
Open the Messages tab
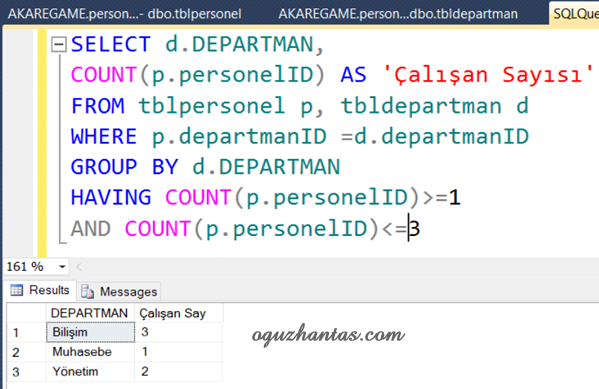tap(119, 292)
